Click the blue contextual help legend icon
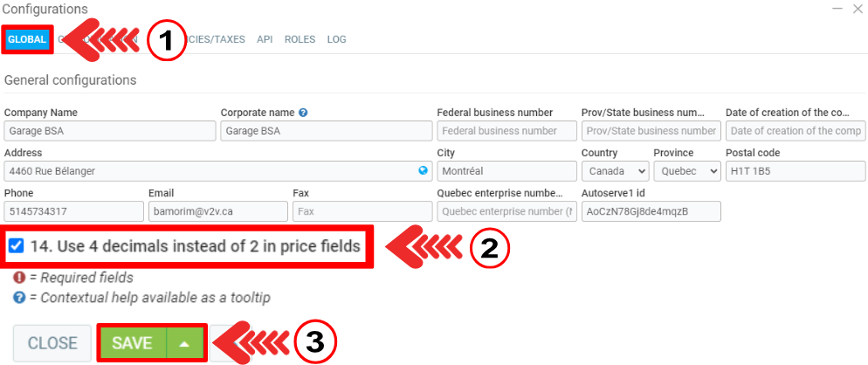Image resolution: width=868 pixels, height=365 pixels. click(x=18, y=297)
